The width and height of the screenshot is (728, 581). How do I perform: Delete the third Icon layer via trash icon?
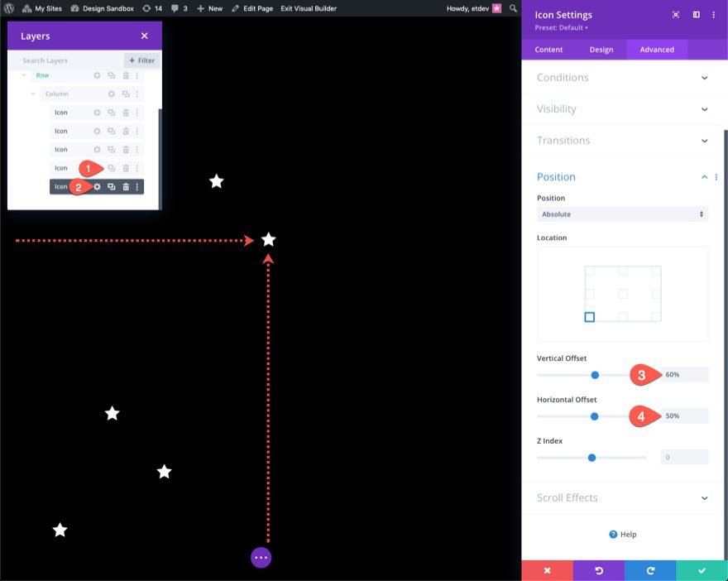click(x=126, y=149)
